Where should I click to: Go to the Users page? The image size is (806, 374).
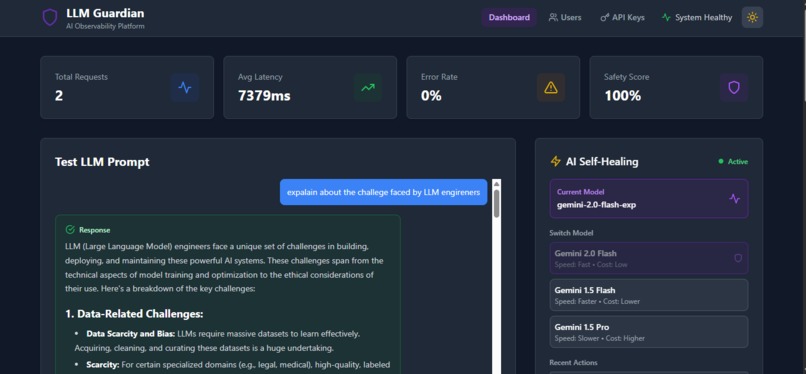565,17
